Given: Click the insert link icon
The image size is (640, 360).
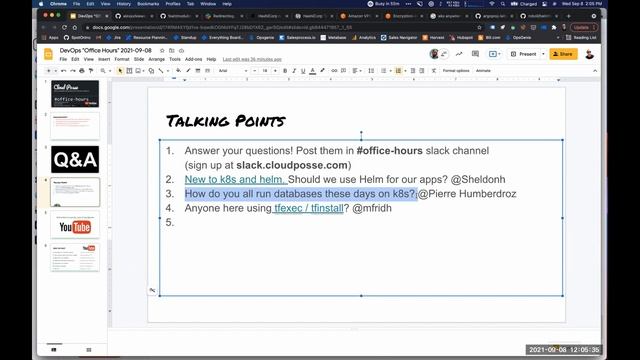Looking at the screenshot, I should [x=334, y=71].
